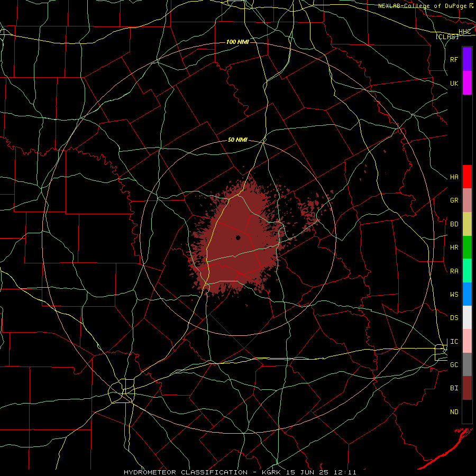Click the "HYDROMETEOR CLASSIFICATION" caption text
This screenshot has height=476, width=476.
[x=186, y=472]
